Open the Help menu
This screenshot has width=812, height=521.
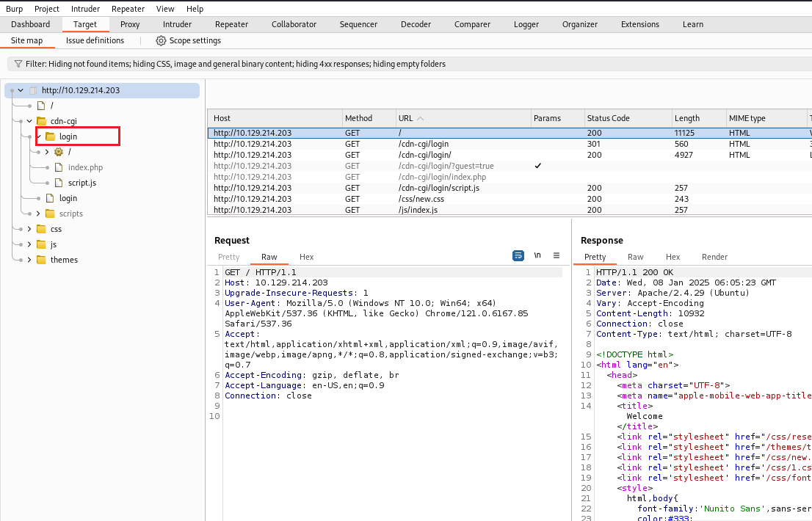point(195,9)
